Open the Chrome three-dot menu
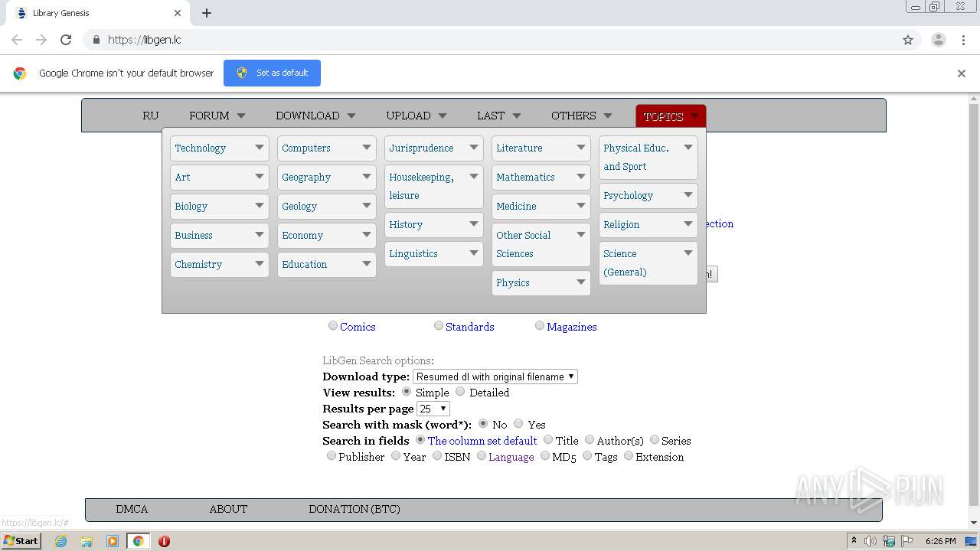The height and width of the screenshot is (551, 980). pos(963,40)
